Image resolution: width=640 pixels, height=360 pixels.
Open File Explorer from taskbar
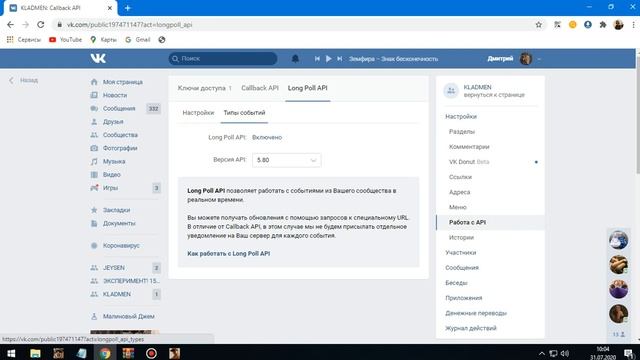[x=35, y=353]
